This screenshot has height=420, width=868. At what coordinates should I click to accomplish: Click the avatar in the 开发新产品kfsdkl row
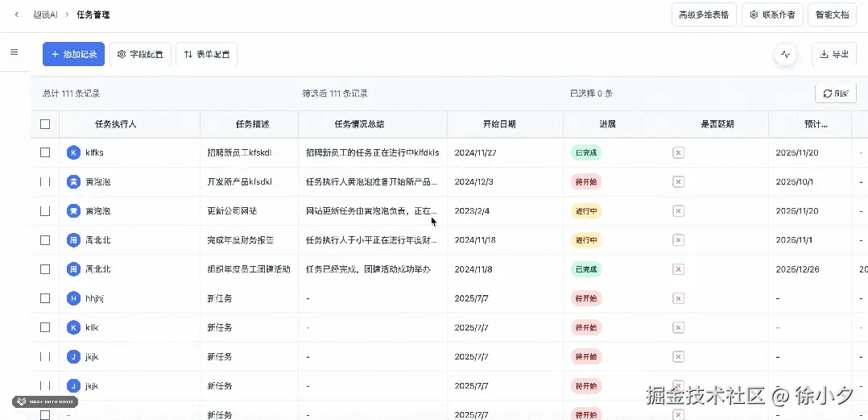[x=73, y=181]
